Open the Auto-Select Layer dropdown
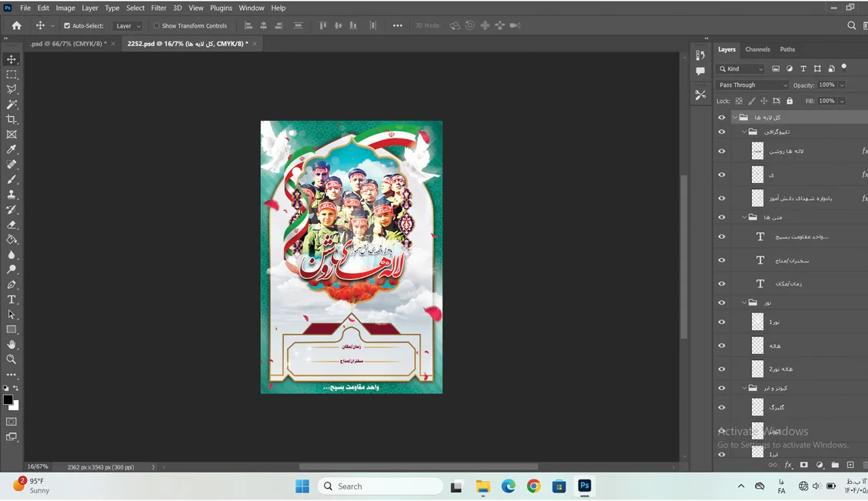Viewport: 868px width, 501px height. tap(128, 25)
